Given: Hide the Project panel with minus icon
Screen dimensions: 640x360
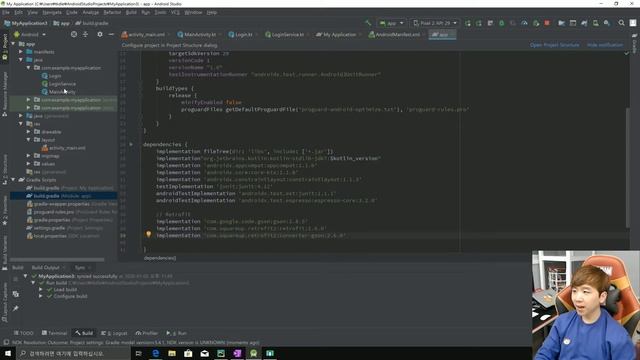Looking at the screenshot, I should pos(111,35).
